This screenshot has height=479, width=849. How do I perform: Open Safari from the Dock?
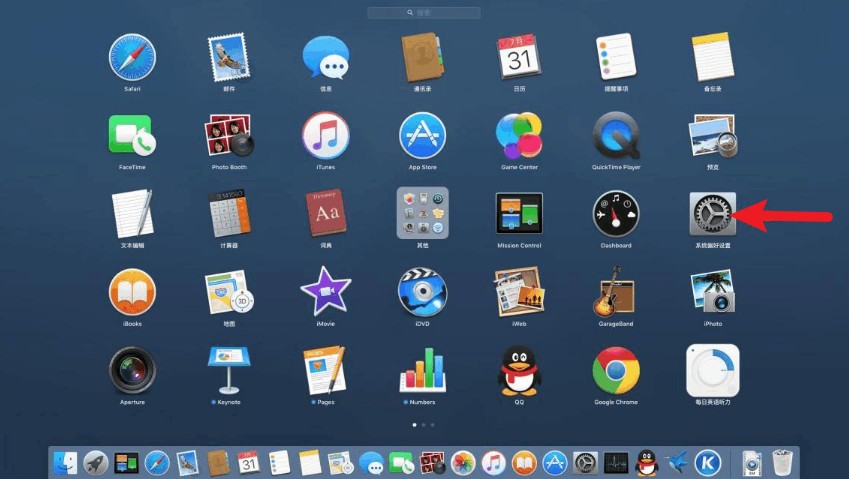point(157,463)
